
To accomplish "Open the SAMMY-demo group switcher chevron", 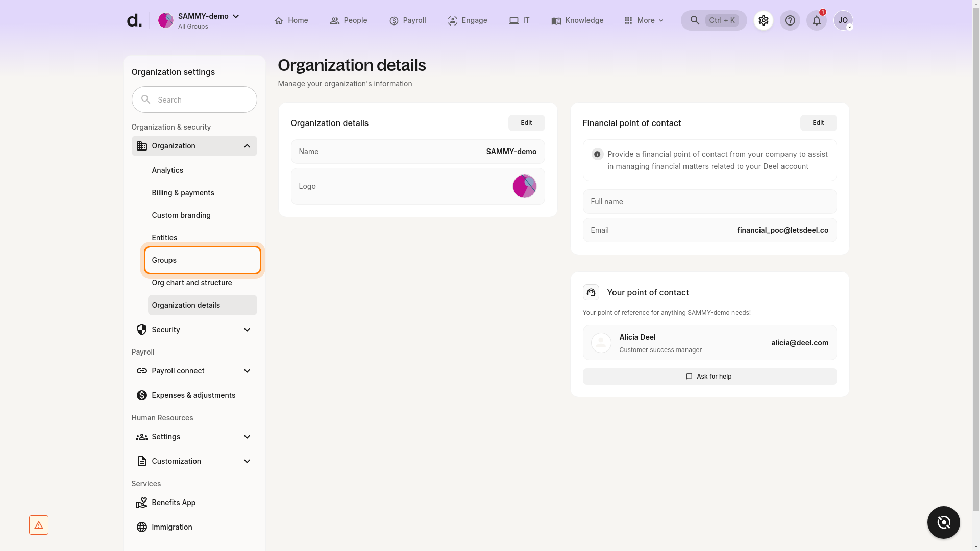I will click(x=235, y=16).
